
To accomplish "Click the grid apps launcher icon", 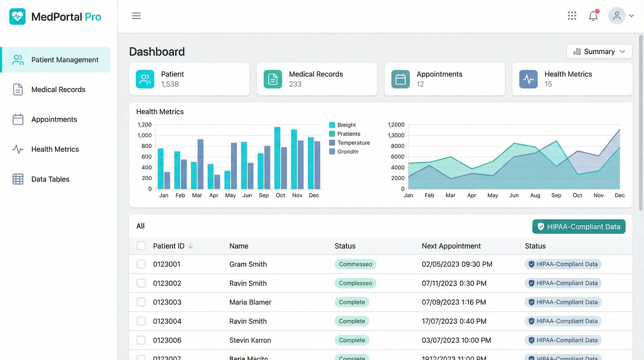I will (572, 15).
